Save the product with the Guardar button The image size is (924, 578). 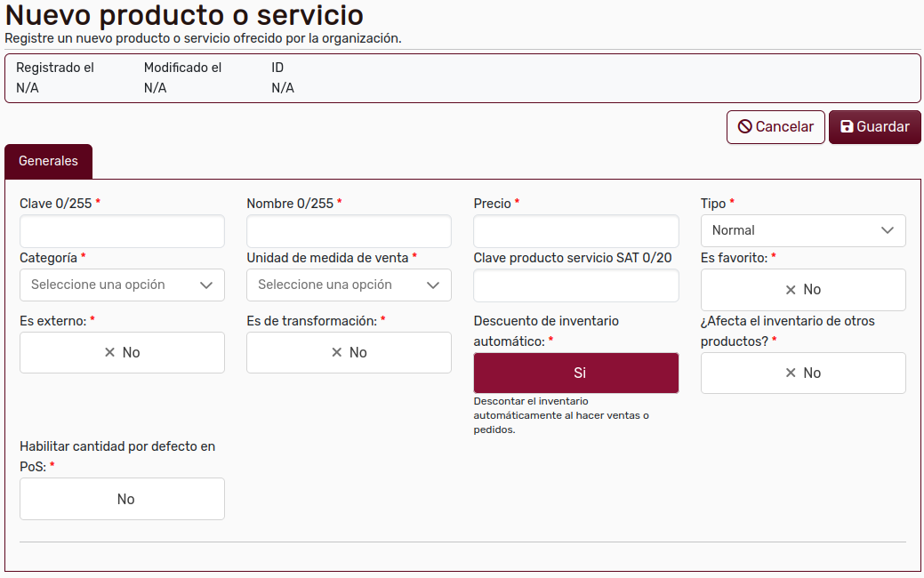874,126
